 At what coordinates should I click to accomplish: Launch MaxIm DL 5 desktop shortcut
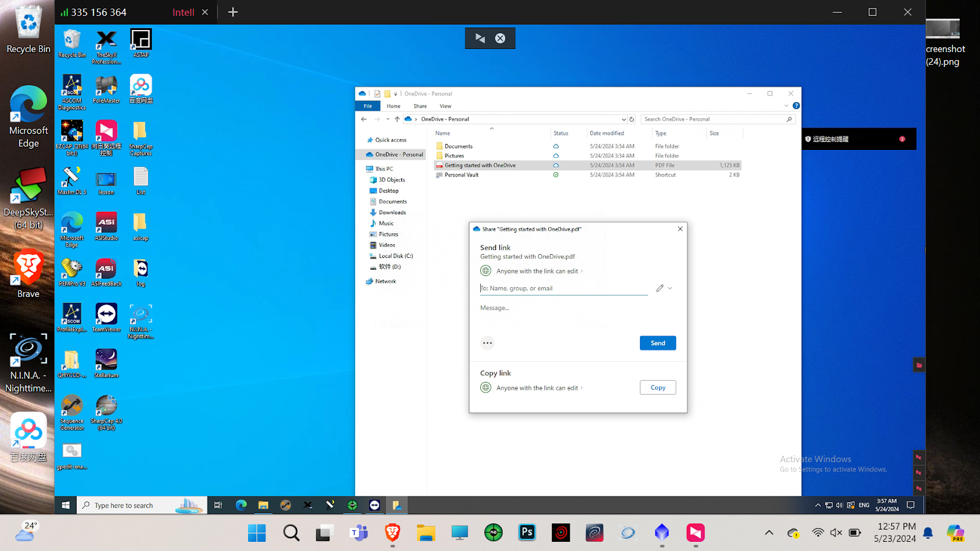[x=72, y=181]
